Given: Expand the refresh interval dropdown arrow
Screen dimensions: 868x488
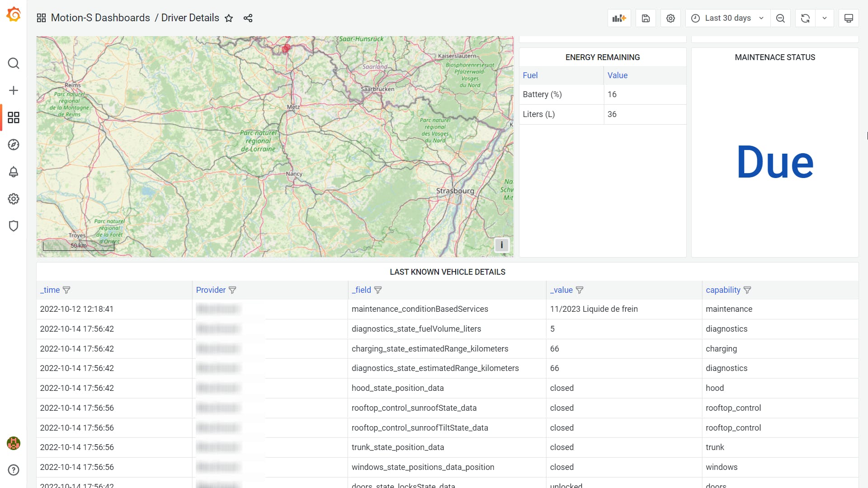Looking at the screenshot, I should [825, 18].
